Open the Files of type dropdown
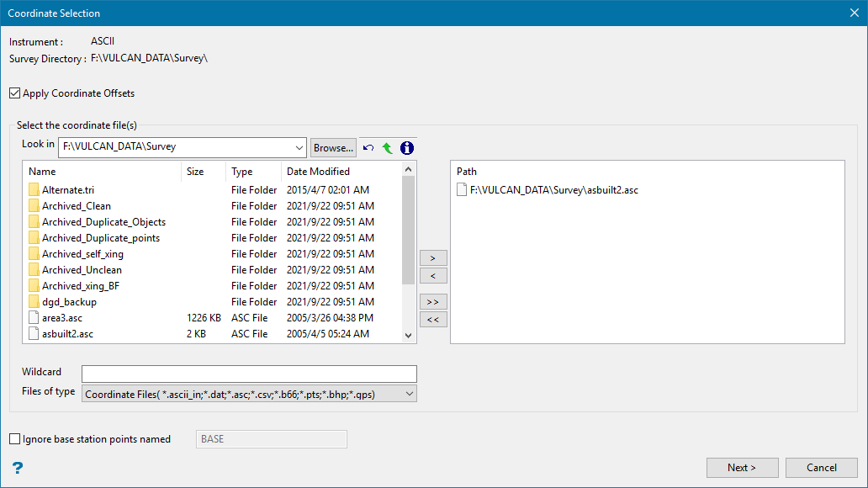868x488 pixels. (x=409, y=393)
